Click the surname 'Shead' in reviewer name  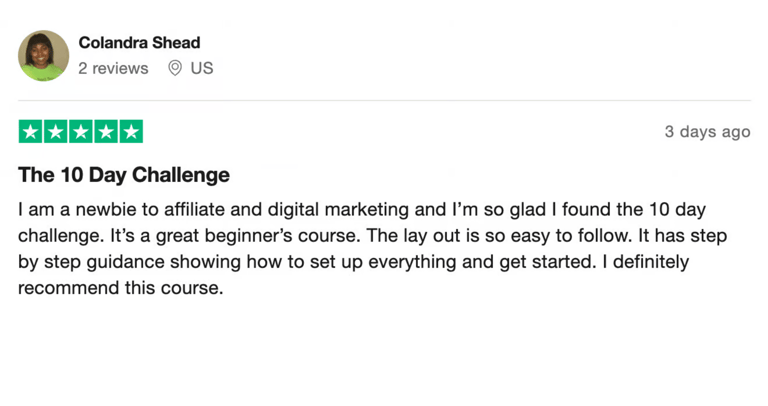pyautogui.click(x=176, y=43)
